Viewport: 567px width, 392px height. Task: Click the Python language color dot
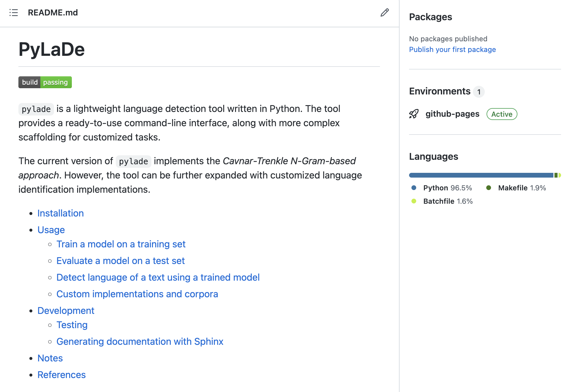point(414,188)
